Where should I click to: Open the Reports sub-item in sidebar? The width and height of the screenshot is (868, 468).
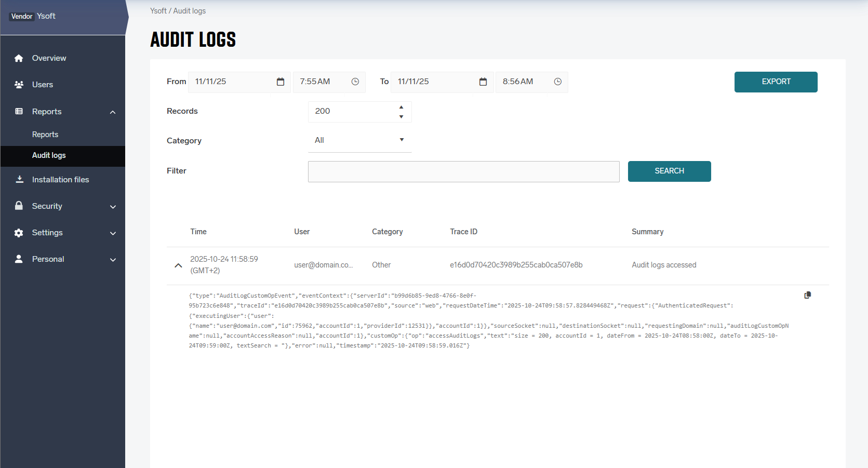[45, 135]
